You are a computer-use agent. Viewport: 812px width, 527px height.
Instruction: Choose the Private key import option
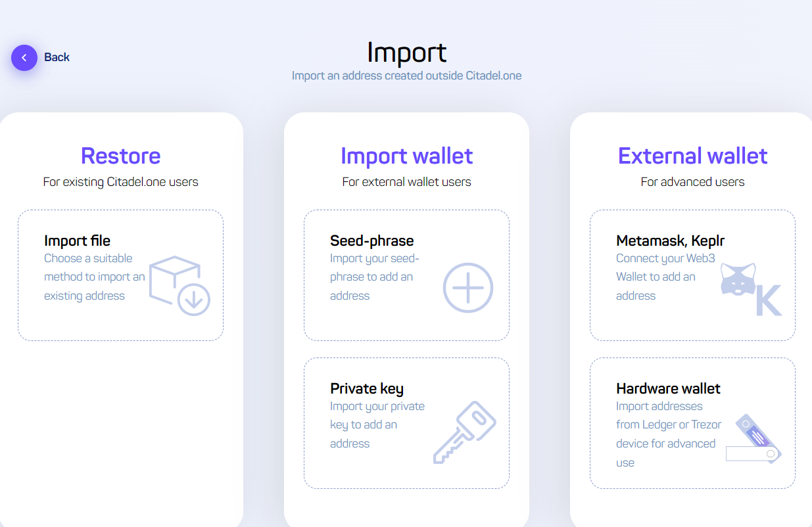(x=406, y=423)
